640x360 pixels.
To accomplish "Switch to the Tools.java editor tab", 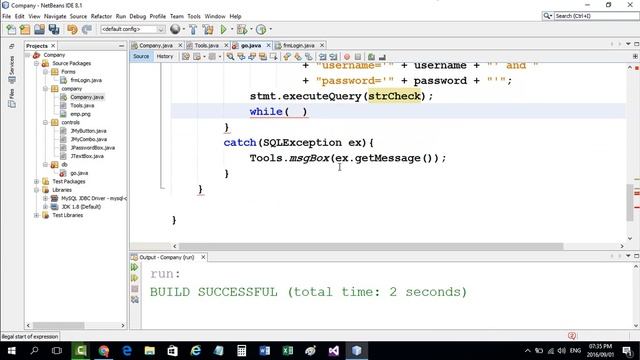I will (206, 45).
